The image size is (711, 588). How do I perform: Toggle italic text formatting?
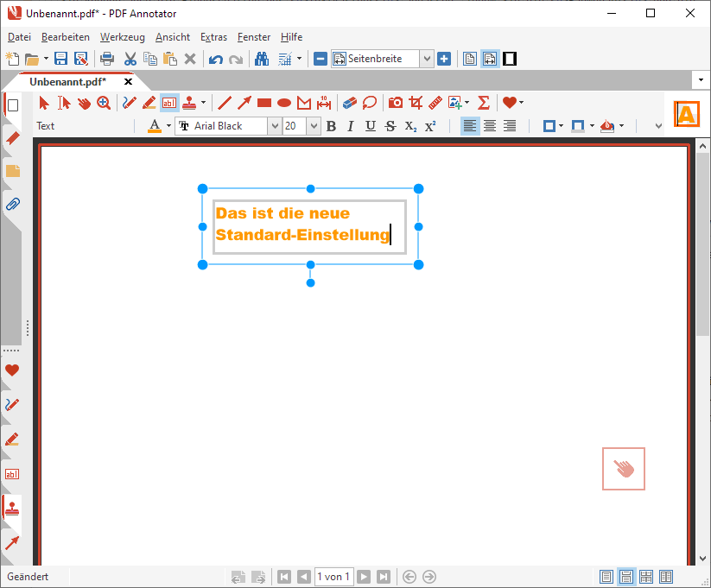pyautogui.click(x=351, y=126)
